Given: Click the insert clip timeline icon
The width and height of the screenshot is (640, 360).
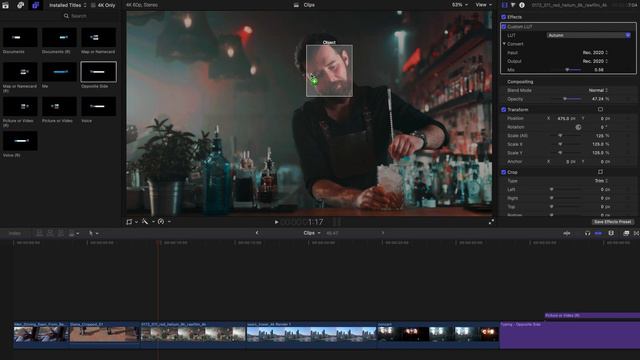Looking at the screenshot, I should click(x=50, y=233).
